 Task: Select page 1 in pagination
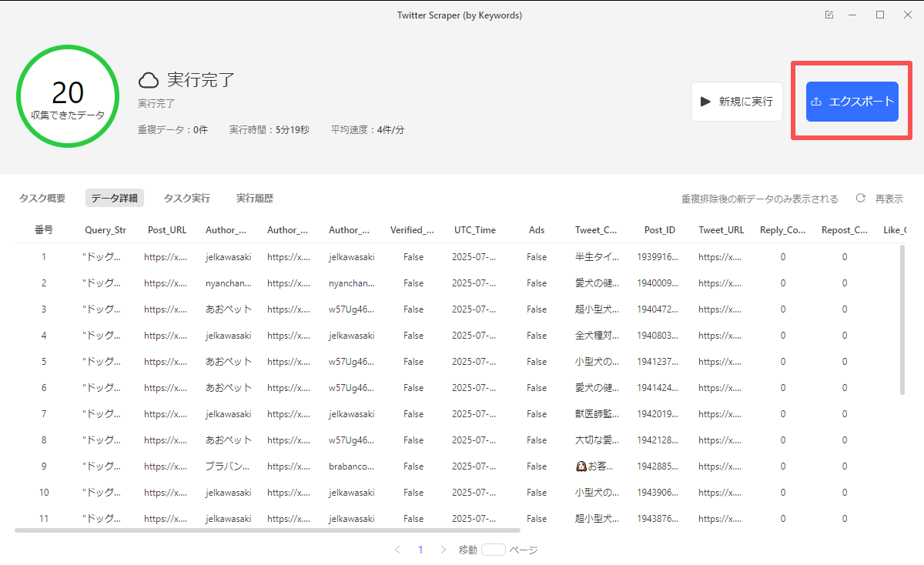click(x=420, y=550)
